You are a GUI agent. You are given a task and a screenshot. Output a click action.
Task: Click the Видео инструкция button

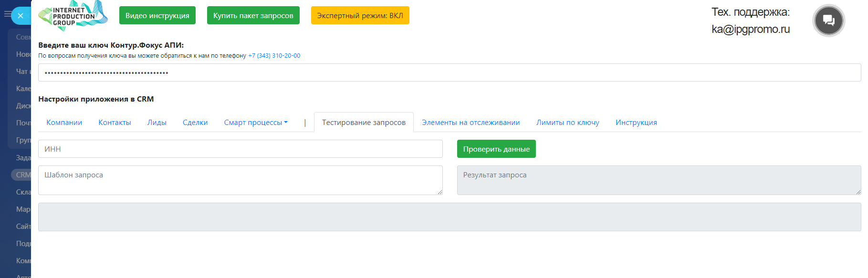click(157, 15)
